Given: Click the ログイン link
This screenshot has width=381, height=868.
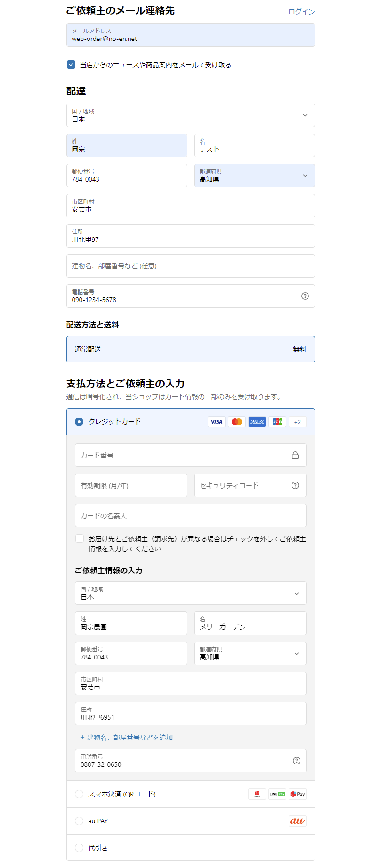Looking at the screenshot, I should (301, 11).
